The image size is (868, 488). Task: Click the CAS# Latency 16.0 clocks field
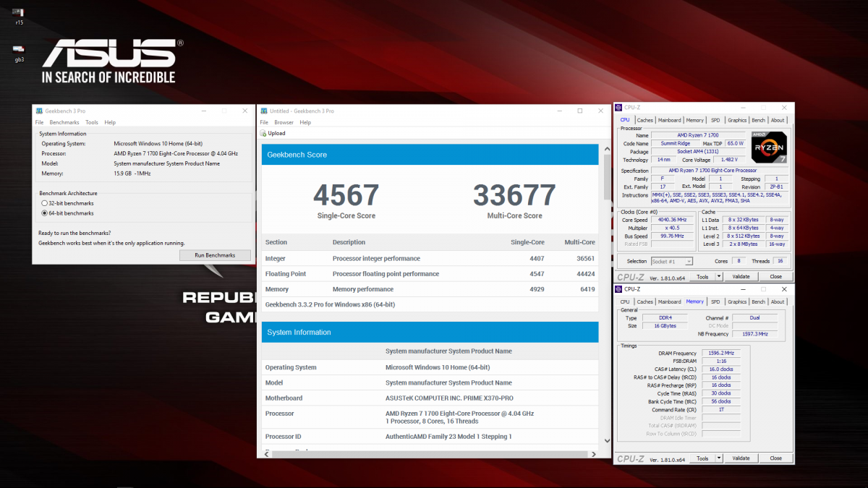click(721, 369)
